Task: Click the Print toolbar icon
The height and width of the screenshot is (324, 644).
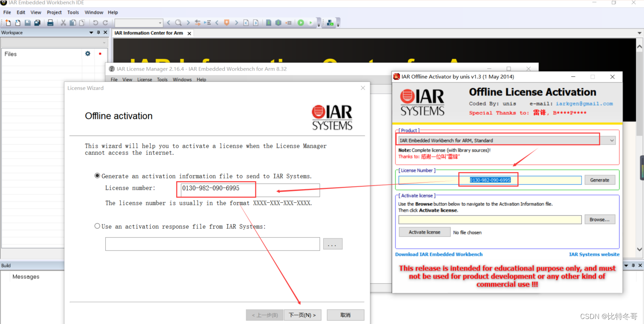Action: pos(50,23)
